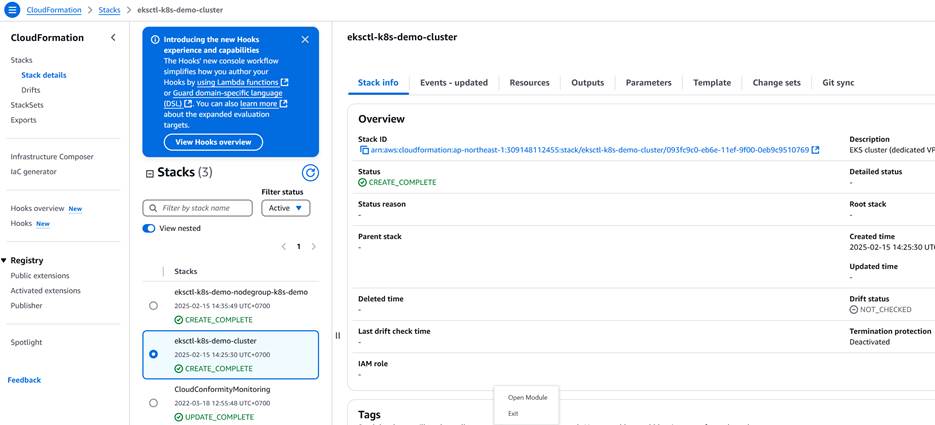This screenshot has width=935, height=425.
Task: Click the split panel resize handle
Action: coord(338,336)
